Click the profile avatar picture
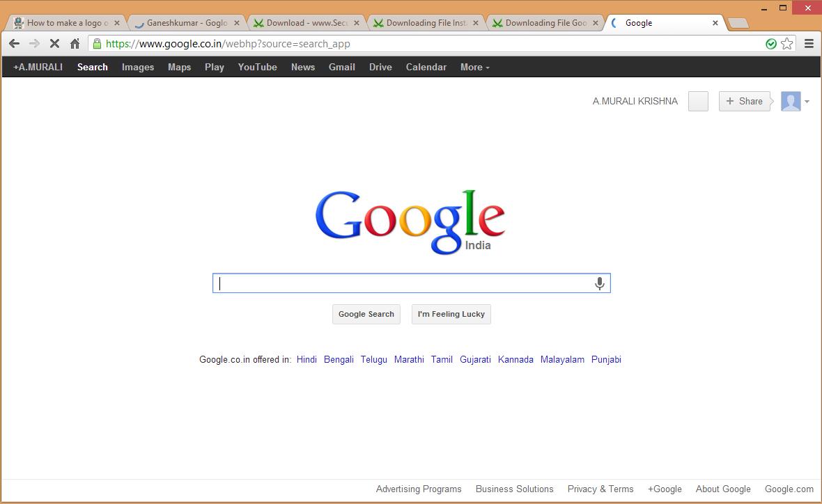The width and height of the screenshot is (822, 504). (x=791, y=101)
